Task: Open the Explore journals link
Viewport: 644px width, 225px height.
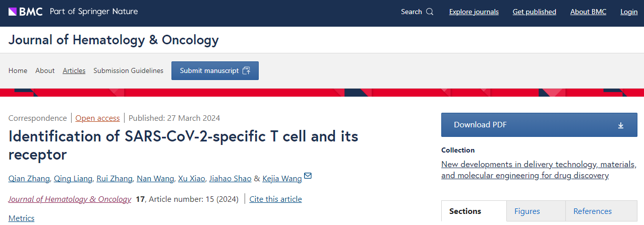Action: [474, 12]
